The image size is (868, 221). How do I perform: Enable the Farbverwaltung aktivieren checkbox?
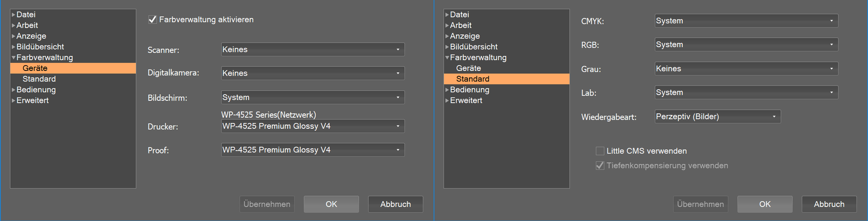point(152,20)
